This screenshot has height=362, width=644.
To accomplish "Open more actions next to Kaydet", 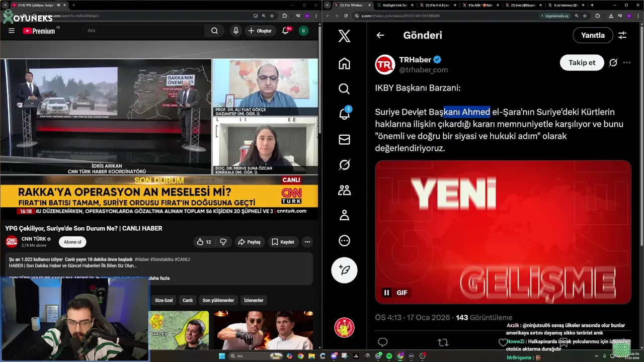I will coord(307,242).
